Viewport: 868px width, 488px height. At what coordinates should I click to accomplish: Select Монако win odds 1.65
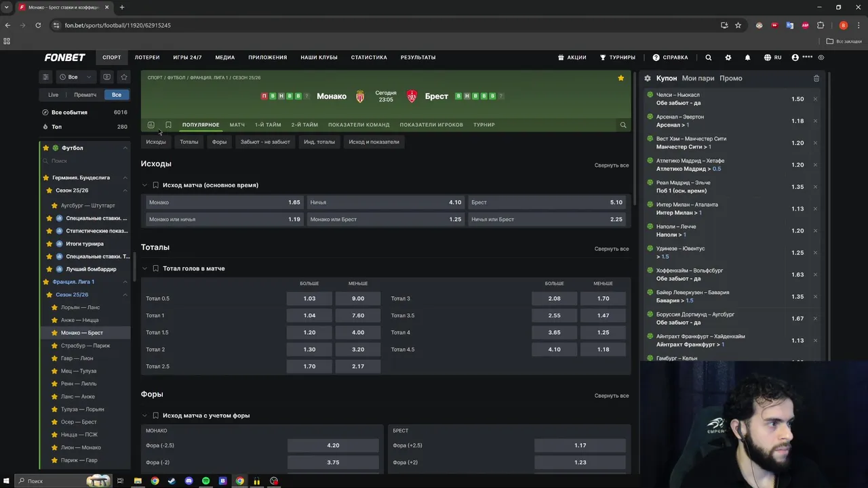point(224,202)
